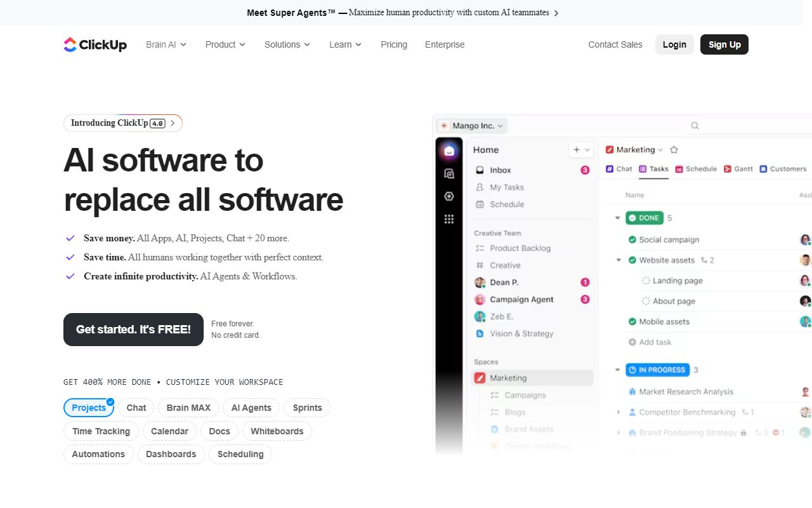This screenshot has height=508, width=812.
Task: Select the Whiteboards workspace chip
Action: click(277, 431)
